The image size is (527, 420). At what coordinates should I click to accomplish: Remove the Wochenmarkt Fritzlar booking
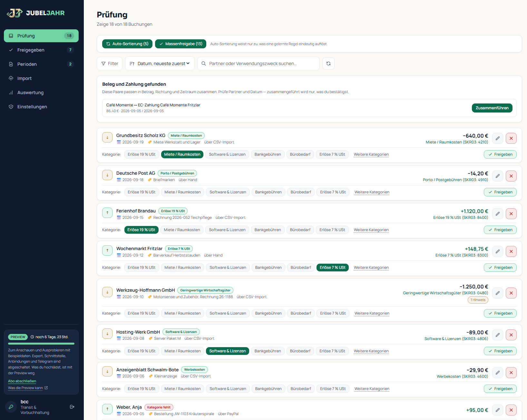coord(511,251)
